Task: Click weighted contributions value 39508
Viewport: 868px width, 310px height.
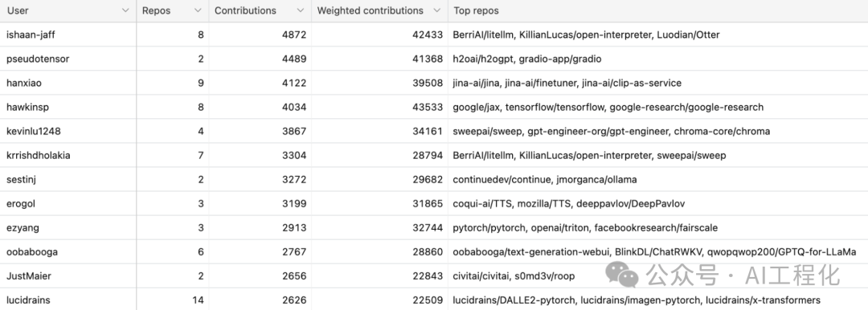Action: click(x=428, y=83)
